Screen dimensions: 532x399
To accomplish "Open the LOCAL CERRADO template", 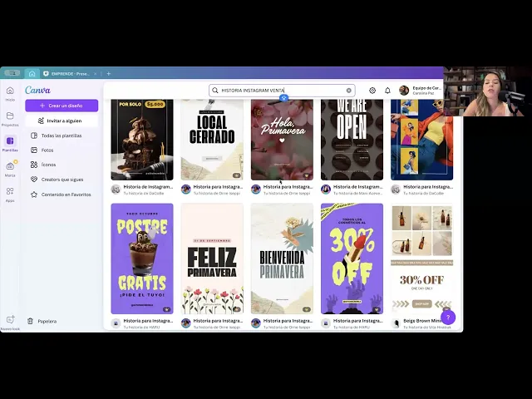I will point(212,140).
